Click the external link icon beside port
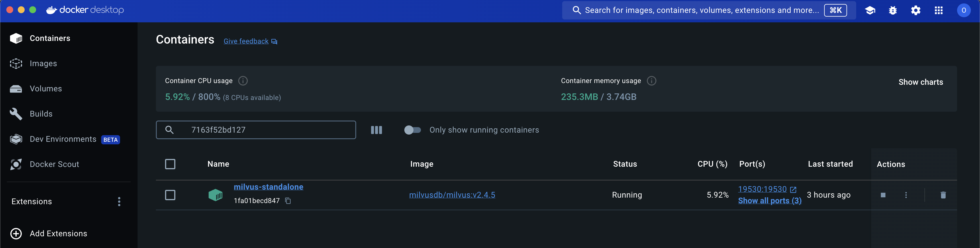 click(x=793, y=189)
